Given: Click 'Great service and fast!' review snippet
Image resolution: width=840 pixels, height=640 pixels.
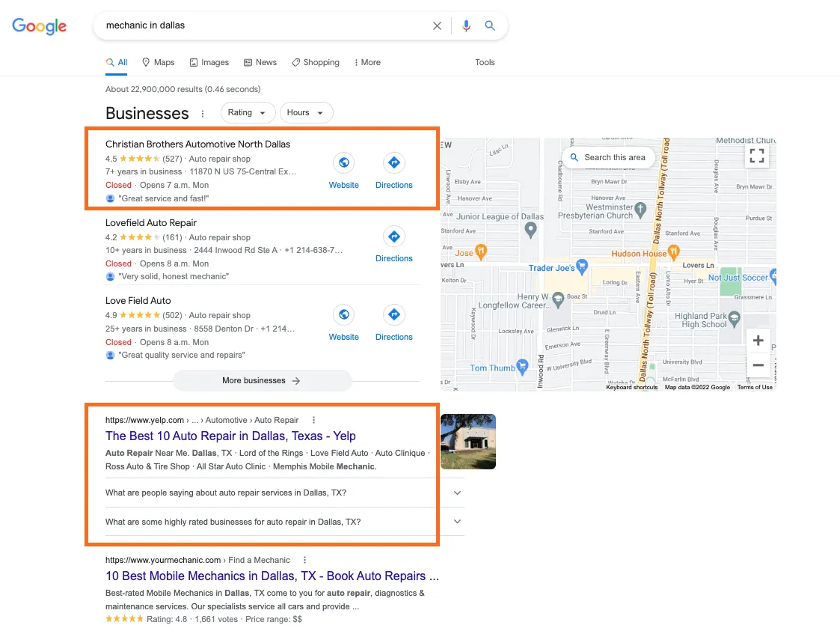Looking at the screenshot, I should pos(163,198).
